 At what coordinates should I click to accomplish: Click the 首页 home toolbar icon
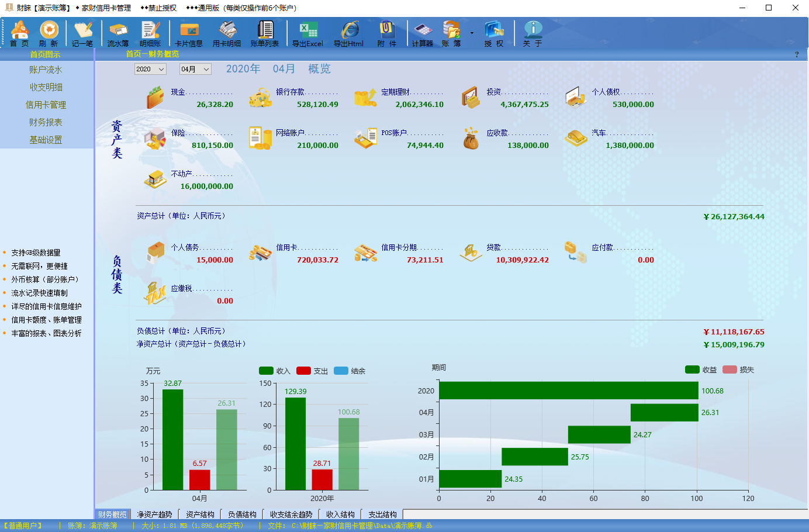coord(19,33)
